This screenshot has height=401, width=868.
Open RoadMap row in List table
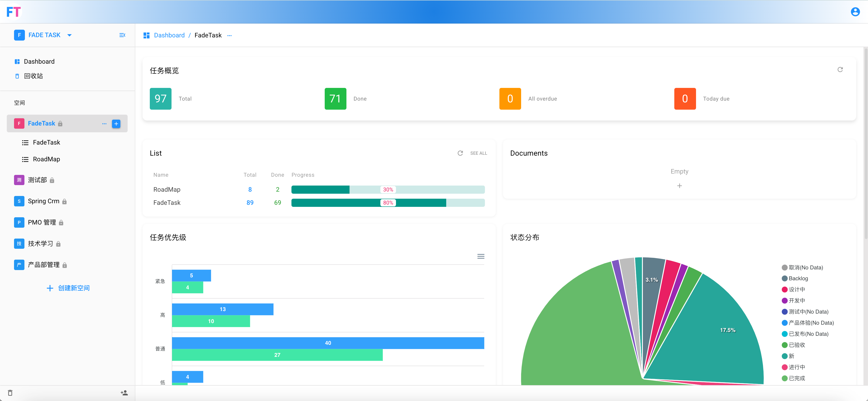319,190
